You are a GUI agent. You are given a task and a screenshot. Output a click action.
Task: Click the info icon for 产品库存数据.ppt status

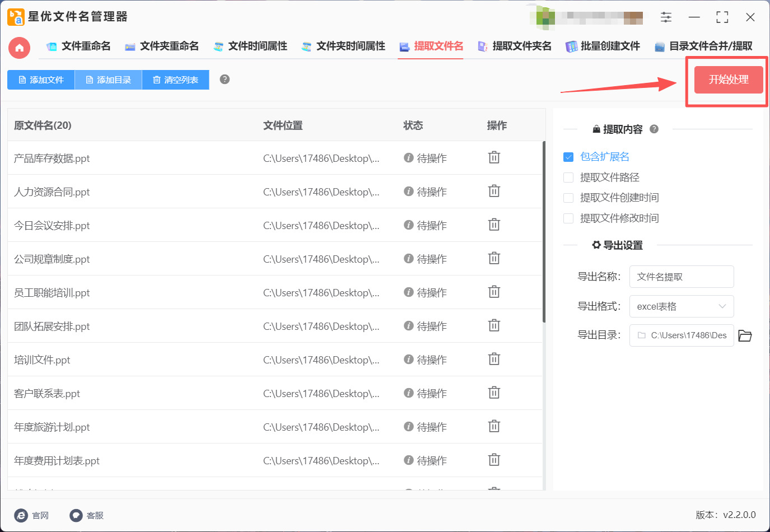409,158
